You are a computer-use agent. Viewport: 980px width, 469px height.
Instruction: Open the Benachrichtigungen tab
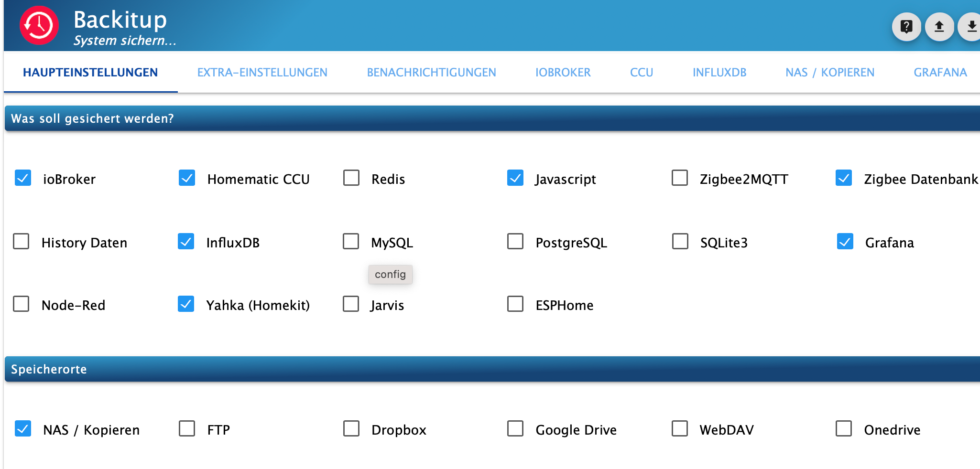tap(431, 73)
